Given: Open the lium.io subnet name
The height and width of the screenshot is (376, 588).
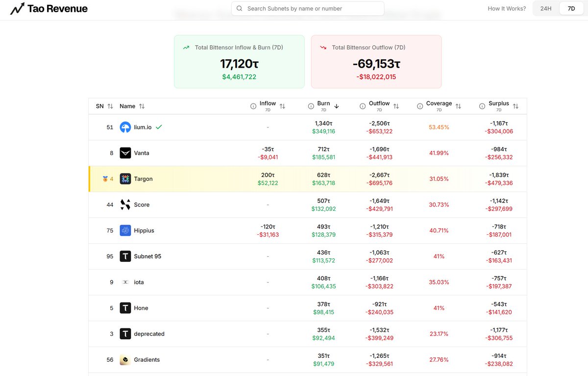Looking at the screenshot, I should [x=143, y=127].
